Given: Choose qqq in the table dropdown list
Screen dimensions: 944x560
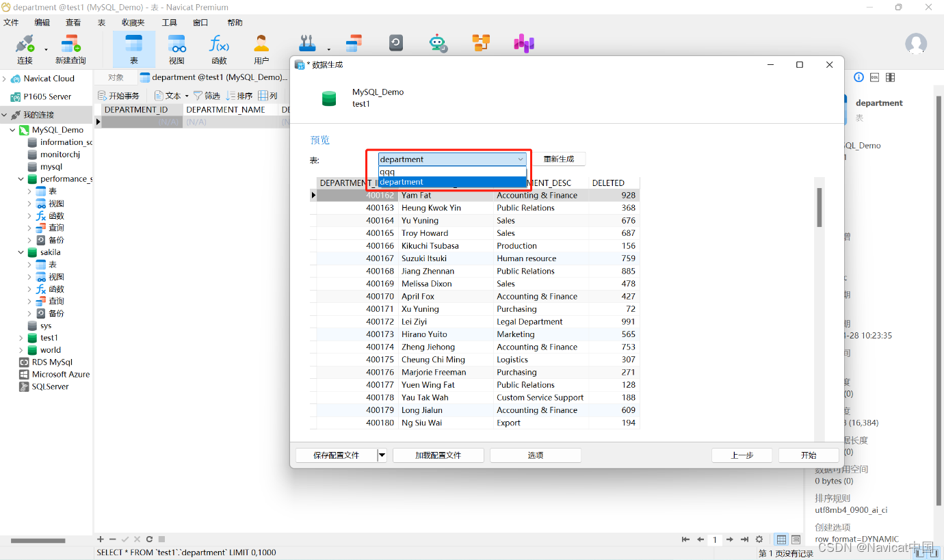Looking at the screenshot, I should 452,172.
